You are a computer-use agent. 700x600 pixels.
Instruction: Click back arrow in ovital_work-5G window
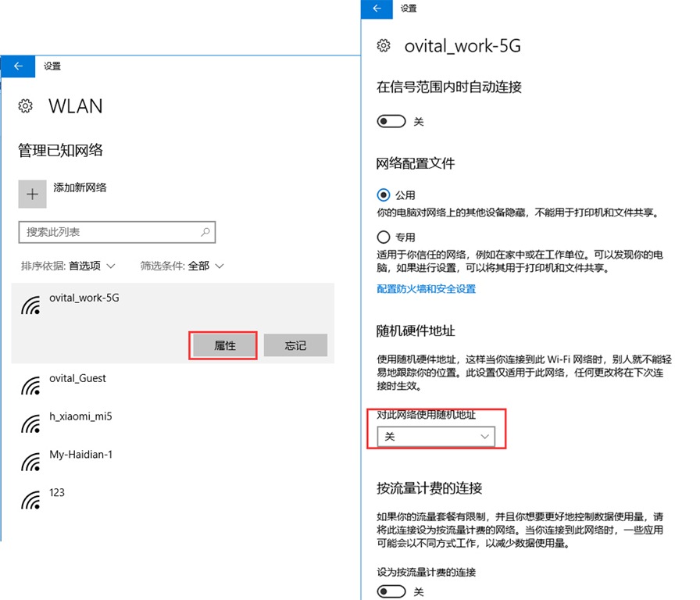(378, 8)
